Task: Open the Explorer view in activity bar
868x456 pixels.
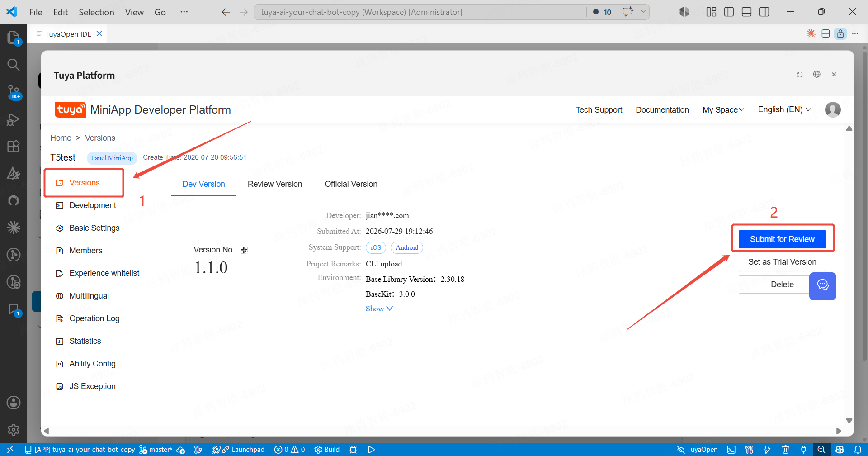Action: pyautogui.click(x=14, y=38)
